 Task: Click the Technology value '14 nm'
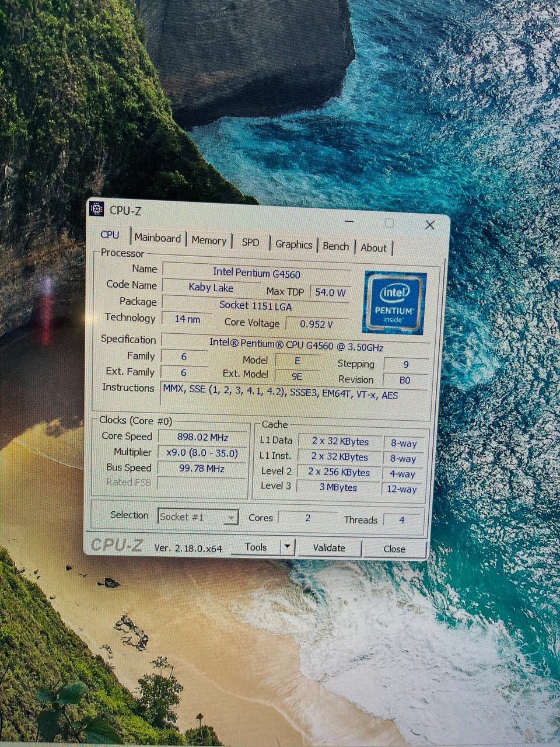pos(187,319)
